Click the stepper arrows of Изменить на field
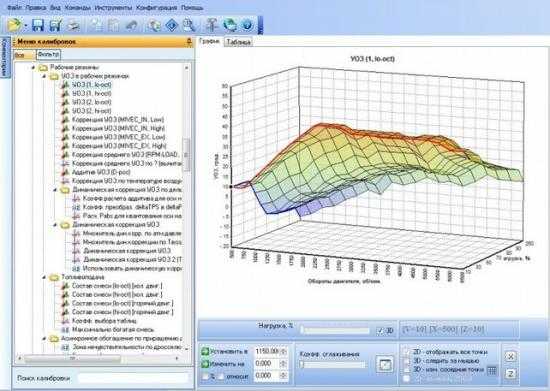 [283, 364]
